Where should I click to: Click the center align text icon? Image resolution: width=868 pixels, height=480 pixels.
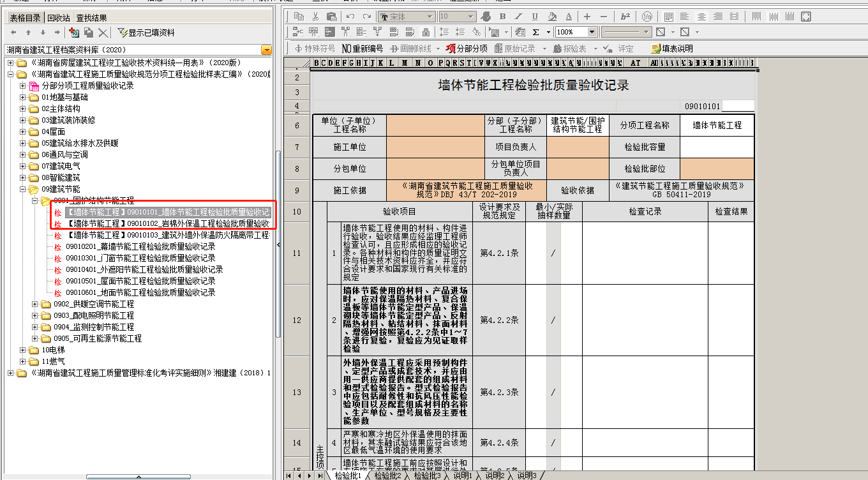pos(701,17)
